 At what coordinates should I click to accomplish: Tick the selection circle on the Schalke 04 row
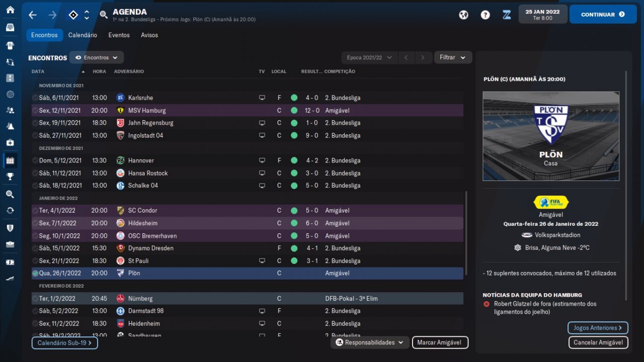click(35, 186)
